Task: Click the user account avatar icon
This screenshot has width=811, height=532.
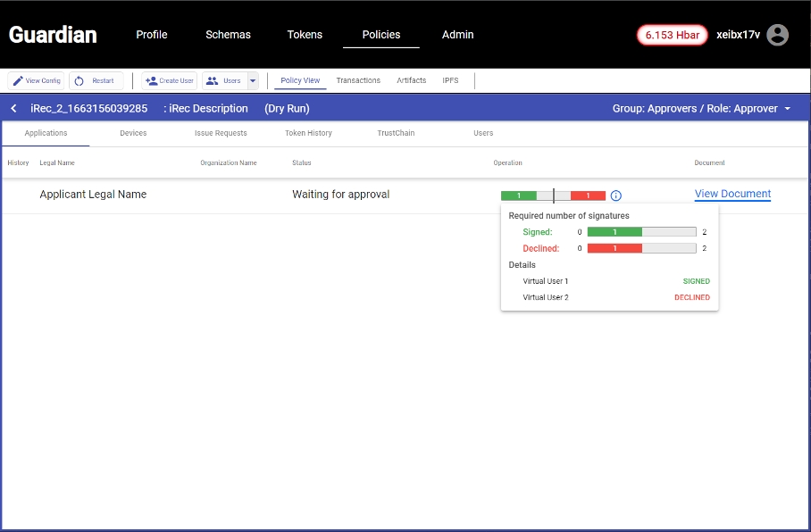Action: pyautogui.click(x=778, y=35)
